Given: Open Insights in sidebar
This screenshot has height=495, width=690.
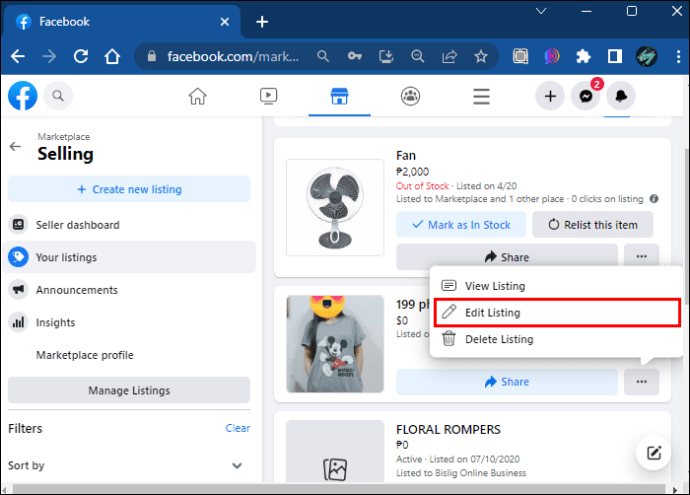Looking at the screenshot, I should (129, 322).
